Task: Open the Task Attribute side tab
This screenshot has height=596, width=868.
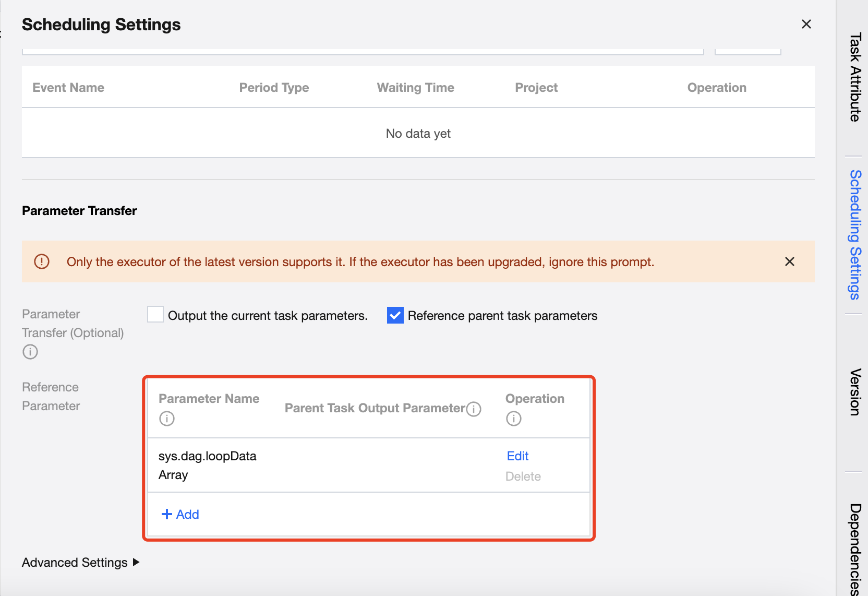Action: click(854, 77)
